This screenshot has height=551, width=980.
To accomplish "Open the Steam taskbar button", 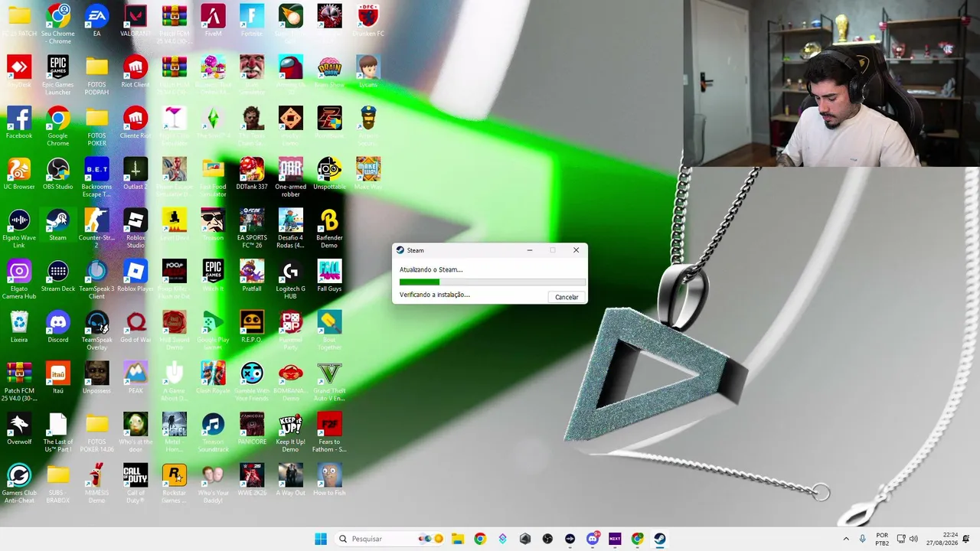I will point(660,539).
